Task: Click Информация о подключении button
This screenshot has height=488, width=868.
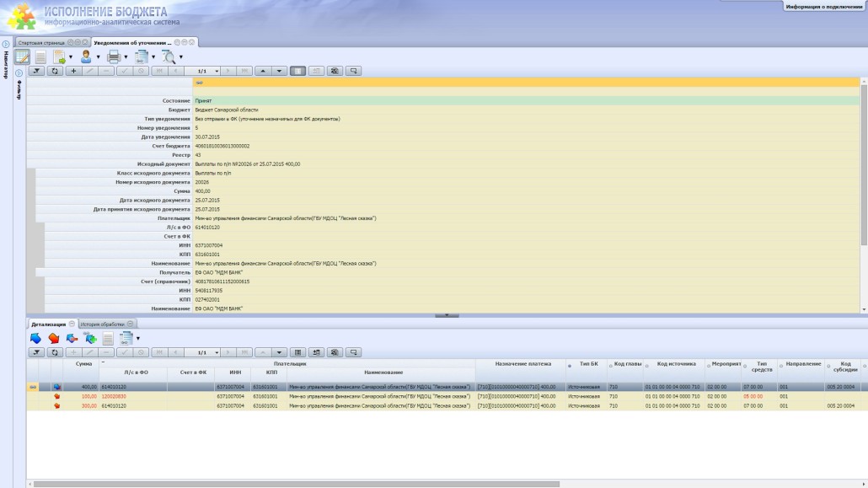Action: click(x=824, y=7)
